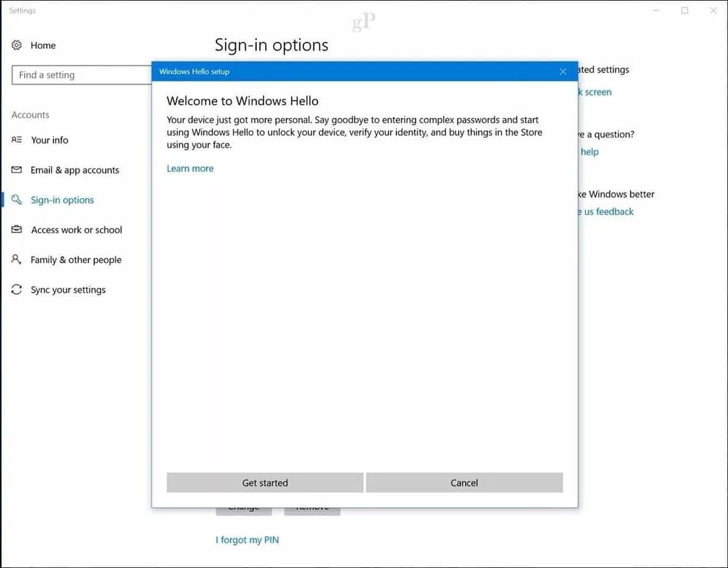Click the help link under question
Image resolution: width=728 pixels, height=568 pixels.
[589, 152]
